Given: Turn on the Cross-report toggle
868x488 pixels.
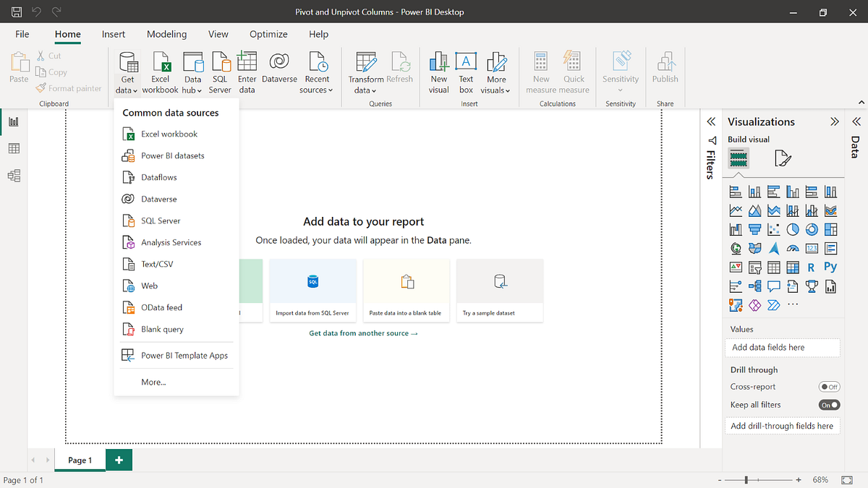Looking at the screenshot, I should (829, 387).
